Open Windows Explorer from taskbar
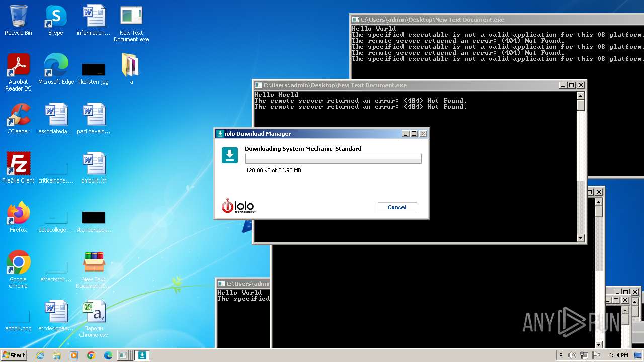 (x=57, y=355)
